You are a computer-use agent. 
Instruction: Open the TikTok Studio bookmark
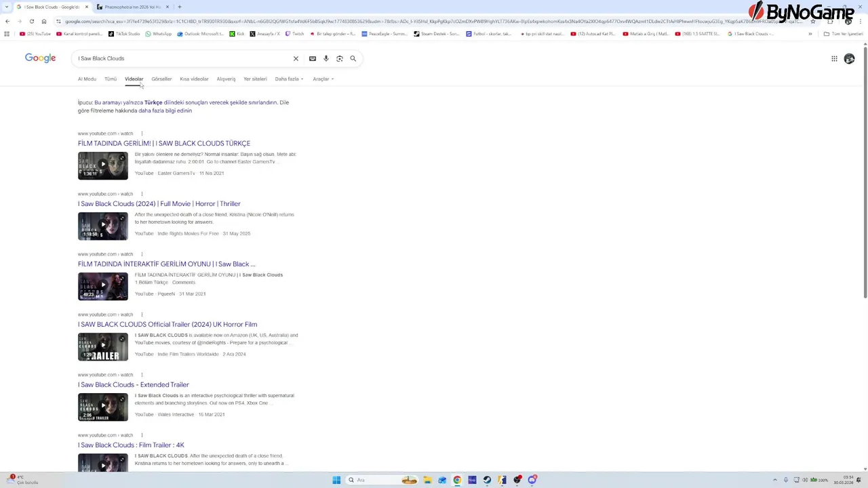coord(124,33)
